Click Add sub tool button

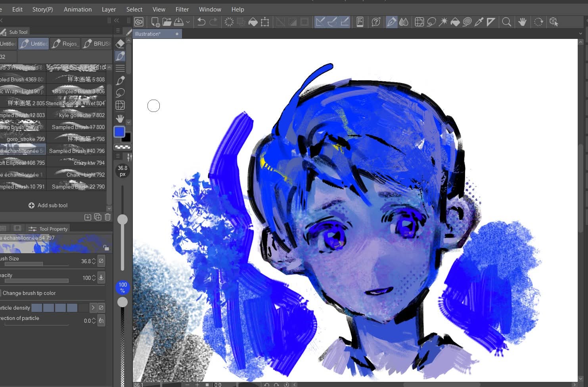pos(48,205)
